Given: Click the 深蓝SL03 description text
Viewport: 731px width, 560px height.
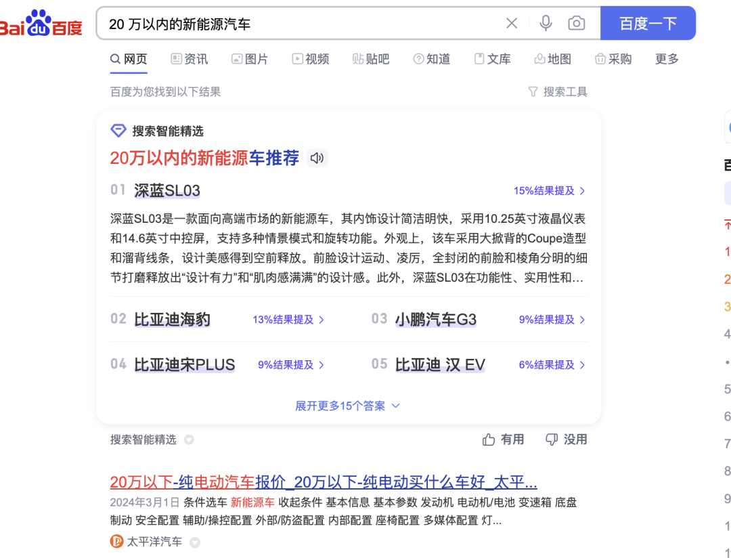Looking at the screenshot, I should (349, 248).
